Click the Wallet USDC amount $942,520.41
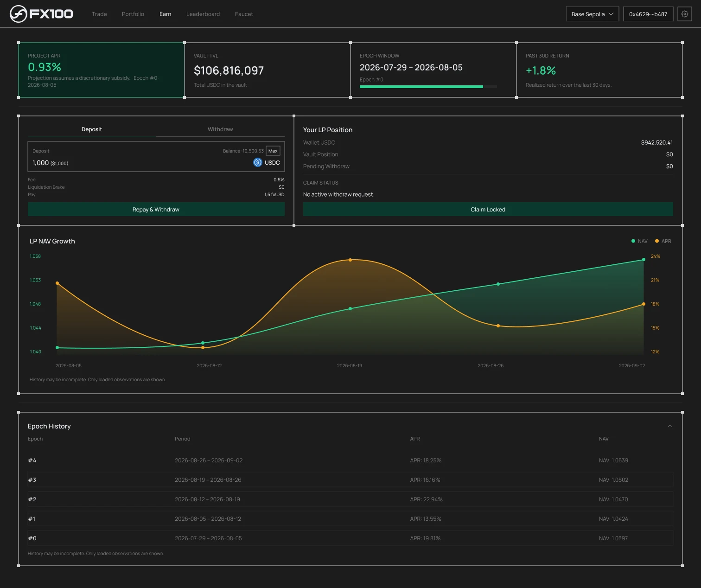Viewport: 701px width, 588px height. pos(657,142)
